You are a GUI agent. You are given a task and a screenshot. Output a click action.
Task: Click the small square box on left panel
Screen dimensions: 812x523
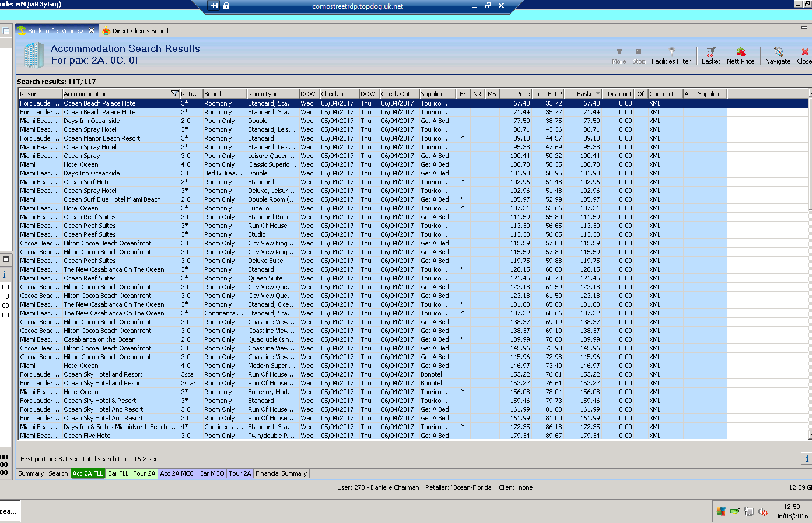(x=6, y=258)
